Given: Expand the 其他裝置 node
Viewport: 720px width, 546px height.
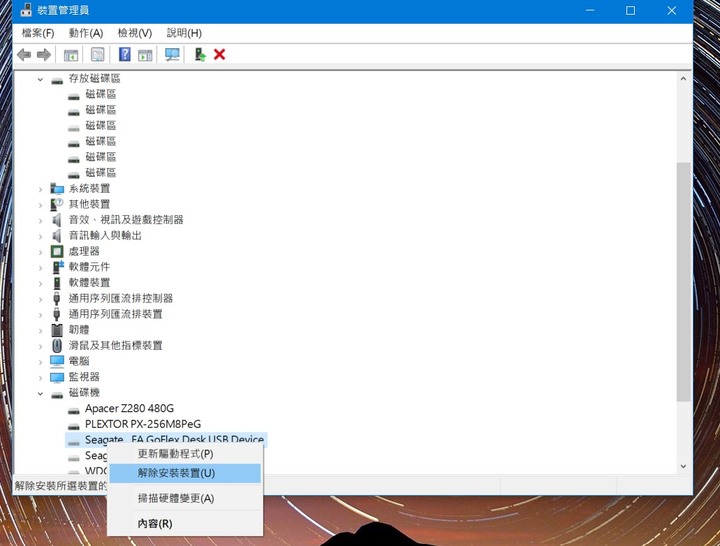Looking at the screenshot, I should click(x=40, y=205).
